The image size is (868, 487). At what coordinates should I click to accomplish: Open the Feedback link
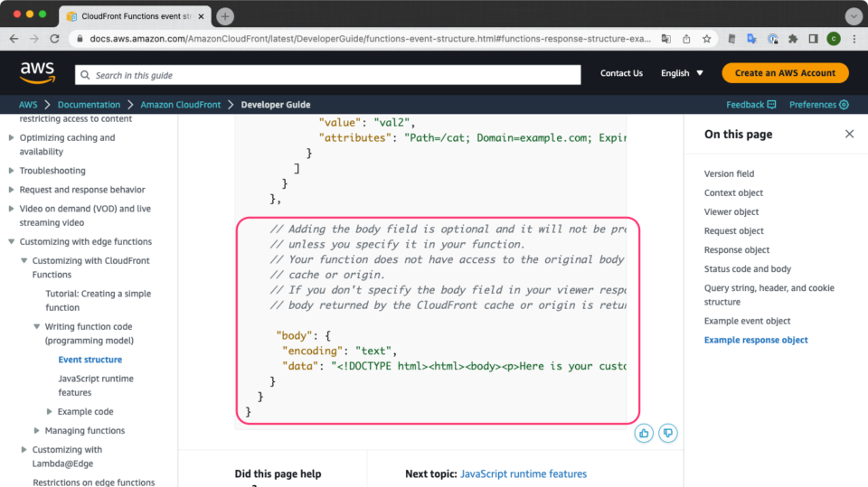coord(751,105)
